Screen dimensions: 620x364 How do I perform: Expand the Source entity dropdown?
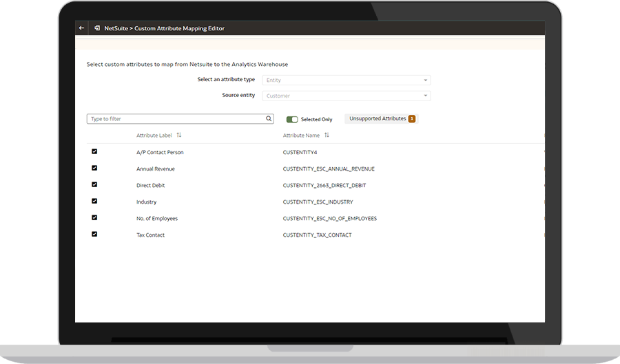click(347, 96)
